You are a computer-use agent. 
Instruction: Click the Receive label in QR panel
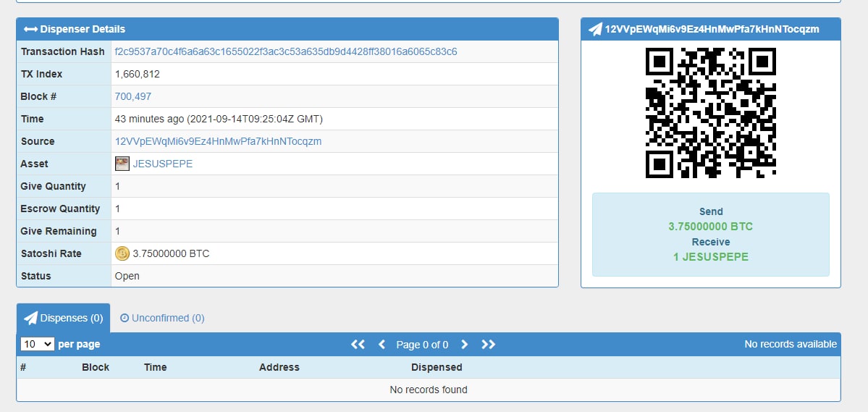[x=711, y=242]
